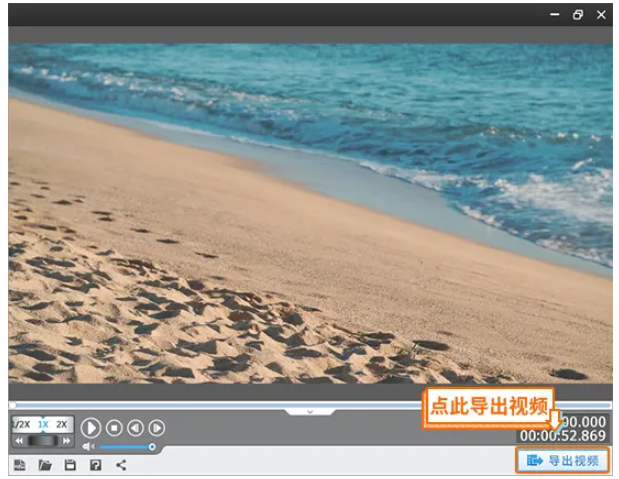Click the share icon

(x=121, y=464)
